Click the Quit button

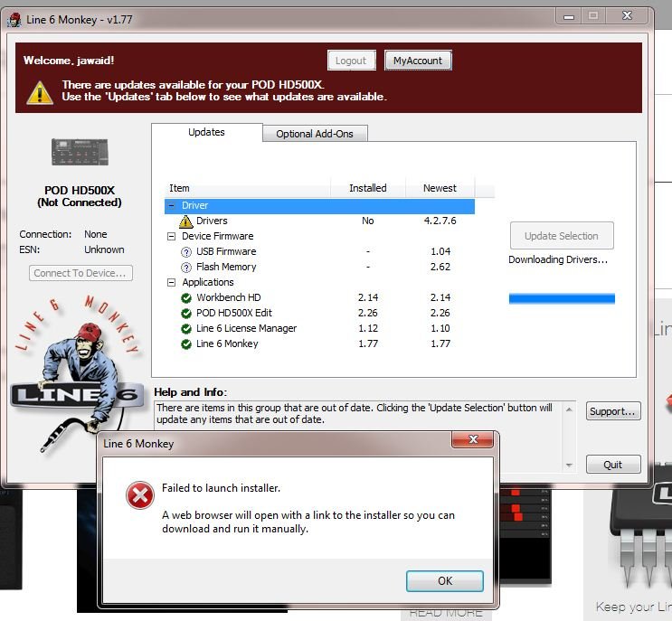pyautogui.click(x=612, y=465)
